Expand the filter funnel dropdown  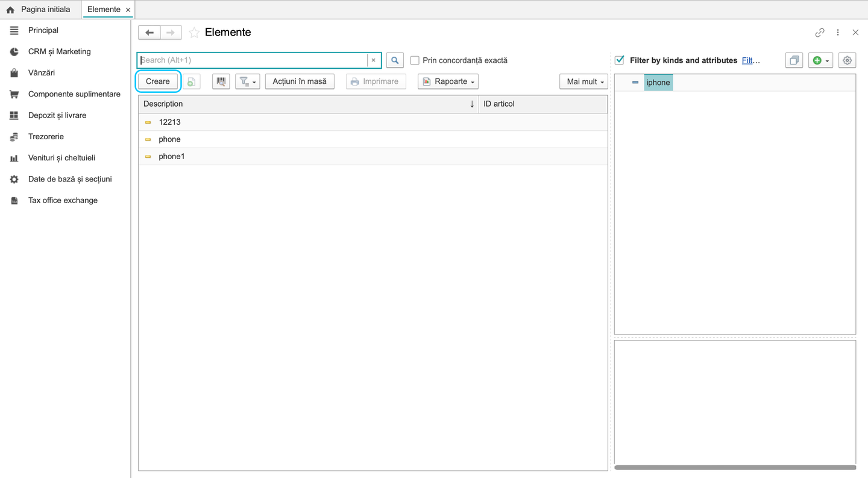(x=247, y=81)
